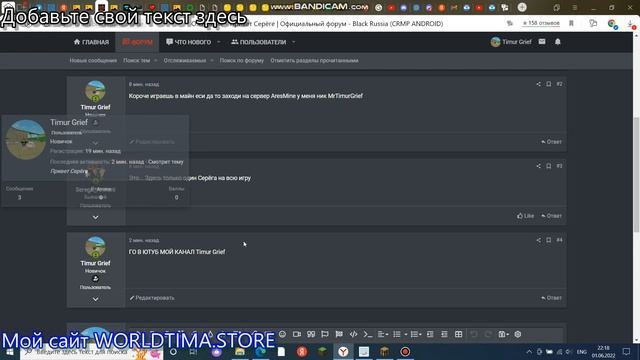Open the Главная home link
640x360 pixels.
tap(91, 42)
